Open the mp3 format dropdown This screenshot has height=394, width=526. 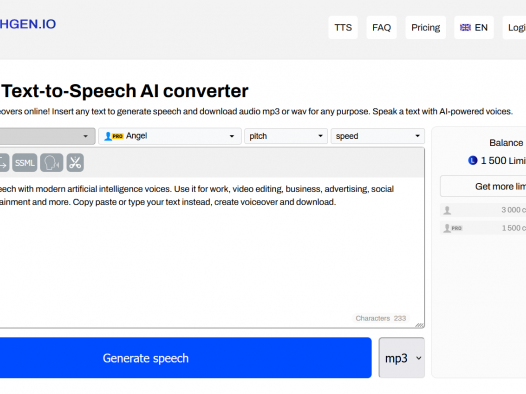[402, 358]
